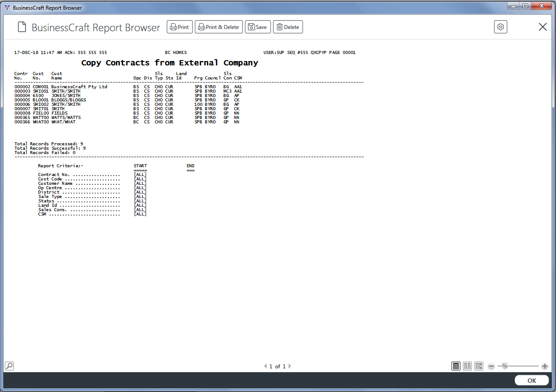Select contract row 000002 BusinessCraft Pty Ltd
The image size is (556, 392).
point(128,87)
